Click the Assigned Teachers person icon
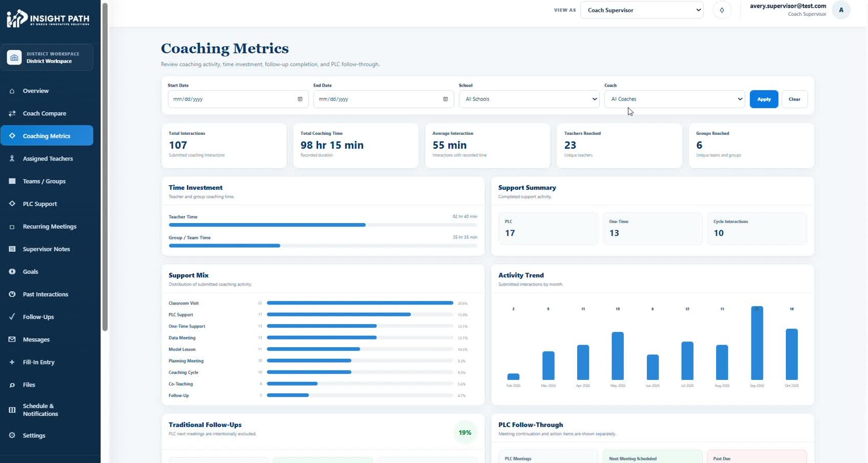Image resolution: width=868 pixels, height=463 pixels. coord(12,158)
